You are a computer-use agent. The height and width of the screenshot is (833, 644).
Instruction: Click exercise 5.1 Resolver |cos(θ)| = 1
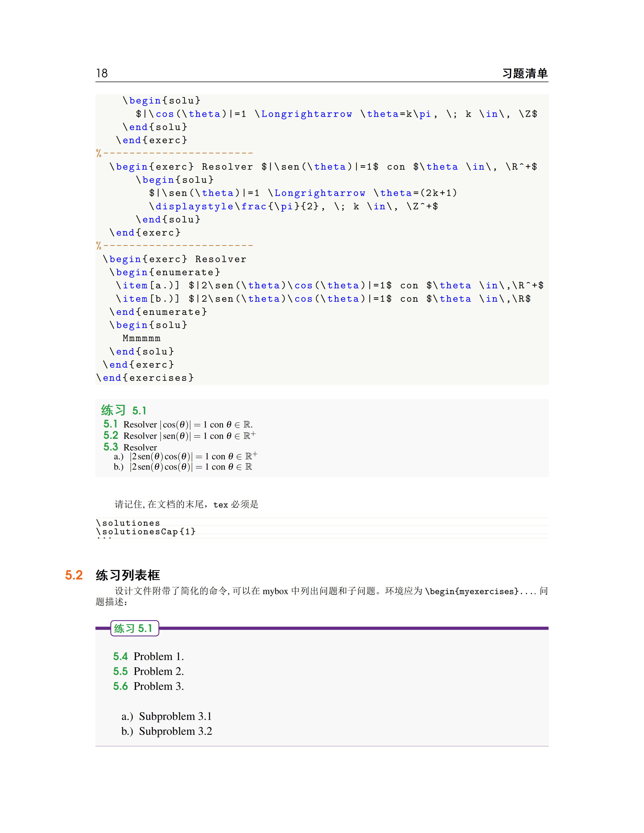coord(178,424)
